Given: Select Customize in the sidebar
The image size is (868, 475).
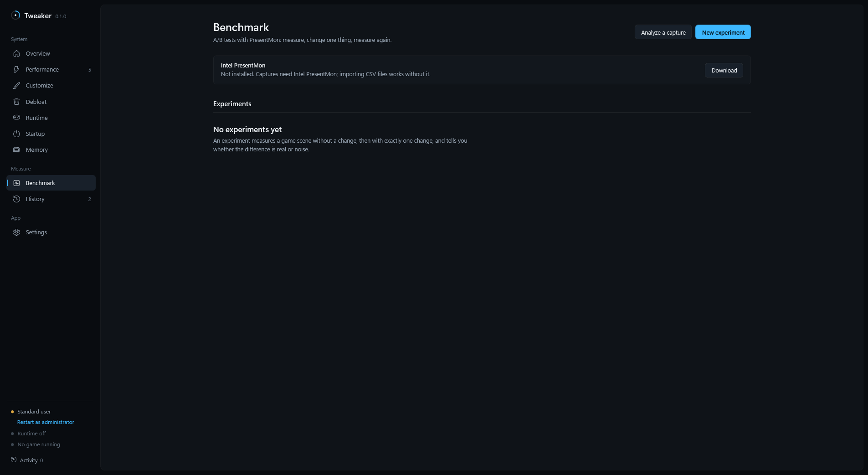Looking at the screenshot, I should point(51,85).
